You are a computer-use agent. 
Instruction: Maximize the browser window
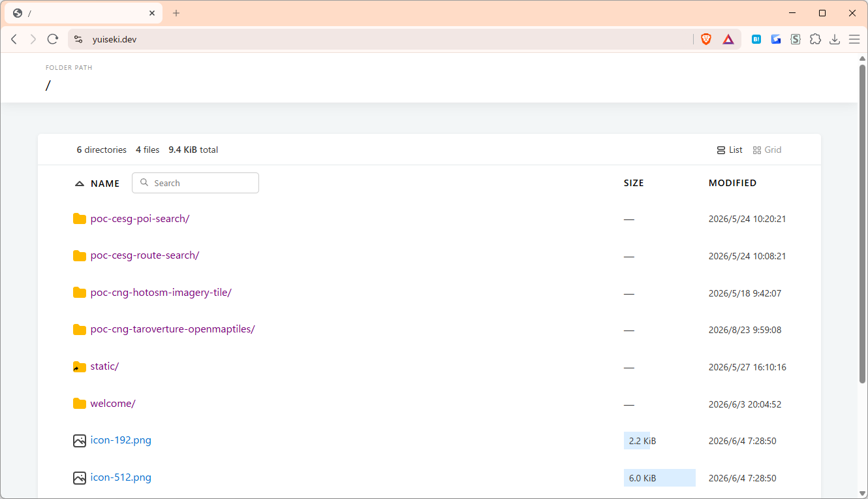(822, 13)
